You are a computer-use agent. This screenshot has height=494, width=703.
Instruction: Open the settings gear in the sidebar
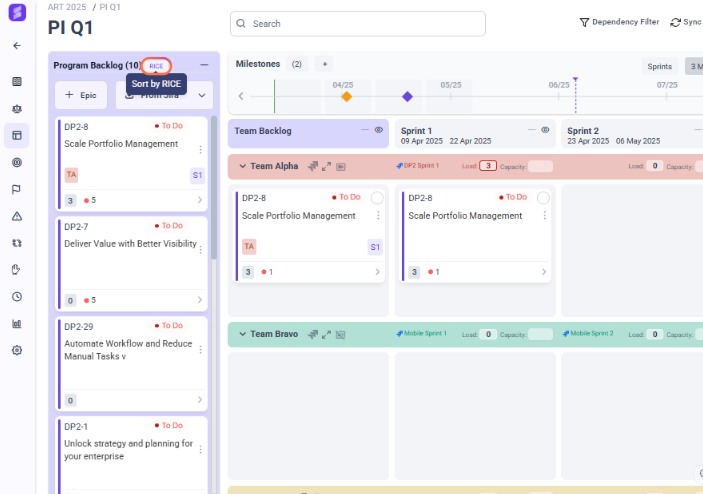pos(16,351)
